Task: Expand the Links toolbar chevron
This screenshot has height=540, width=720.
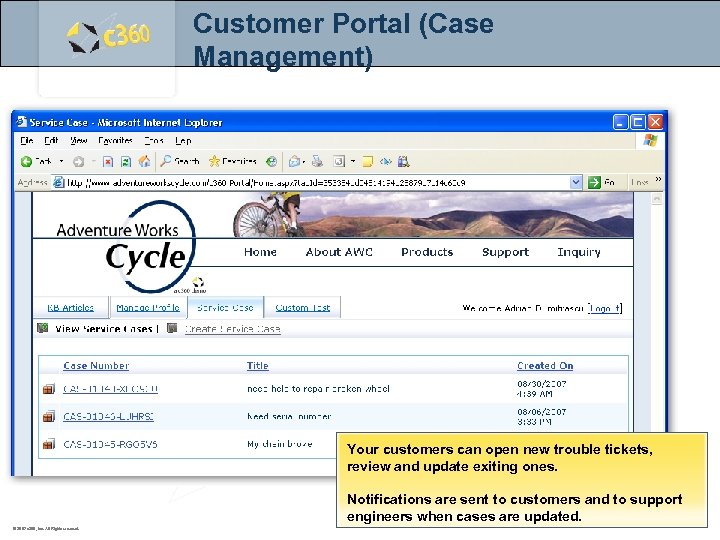Action: [x=658, y=179]
